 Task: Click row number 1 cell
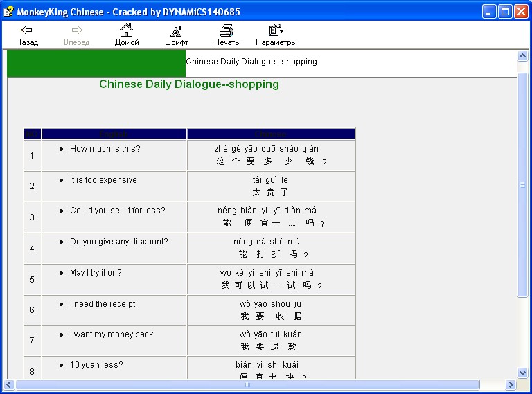coord(33,155)
